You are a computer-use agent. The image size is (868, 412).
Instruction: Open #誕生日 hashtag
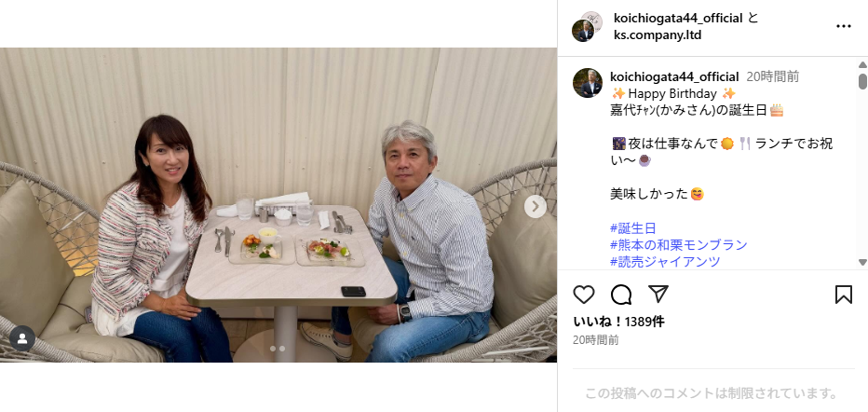(x=633, y=228)
